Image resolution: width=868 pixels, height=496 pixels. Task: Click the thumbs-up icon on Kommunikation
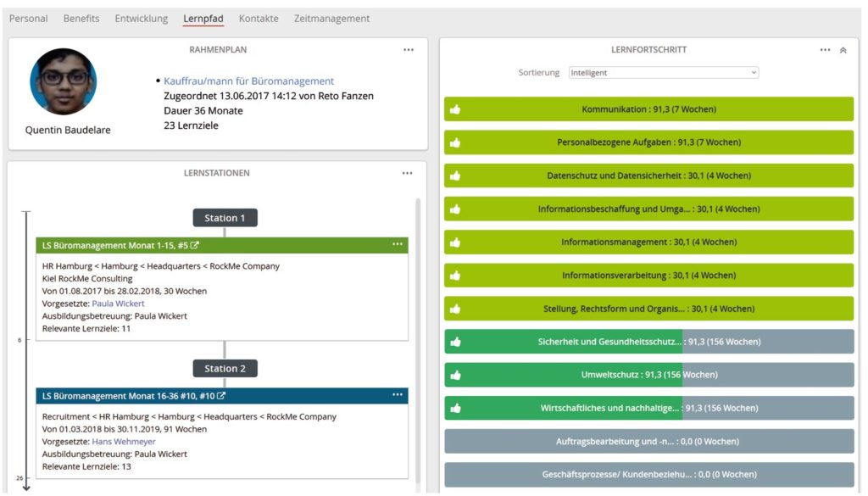[x=455, y=109]
